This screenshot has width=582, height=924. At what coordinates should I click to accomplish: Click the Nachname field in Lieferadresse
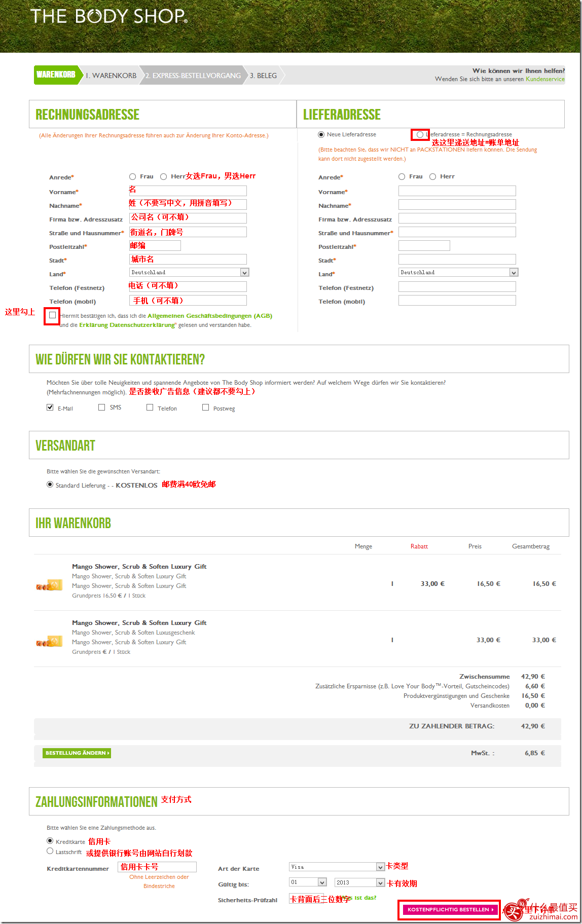click(457, 204)
